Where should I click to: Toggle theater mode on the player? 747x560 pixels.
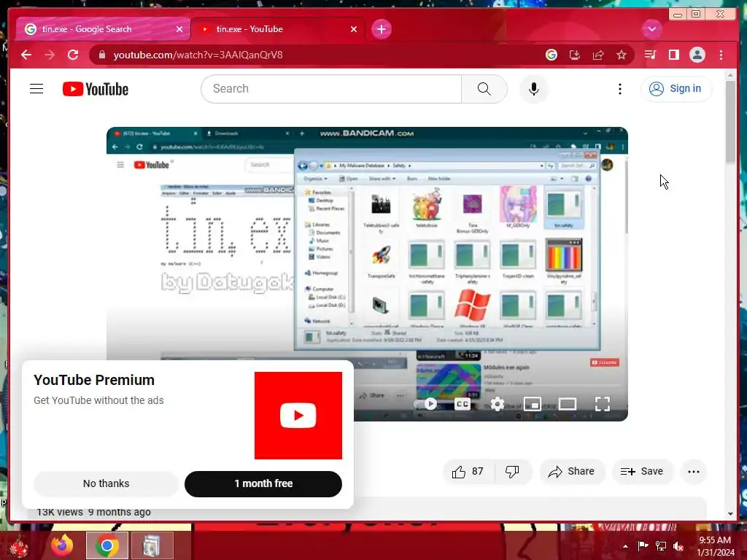[568, 404]
